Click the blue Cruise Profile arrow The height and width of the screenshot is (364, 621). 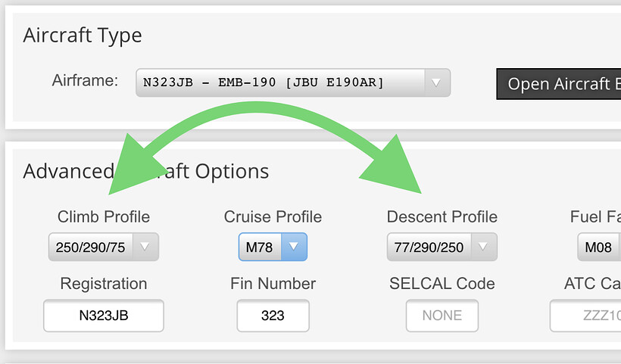click(294, 247)
